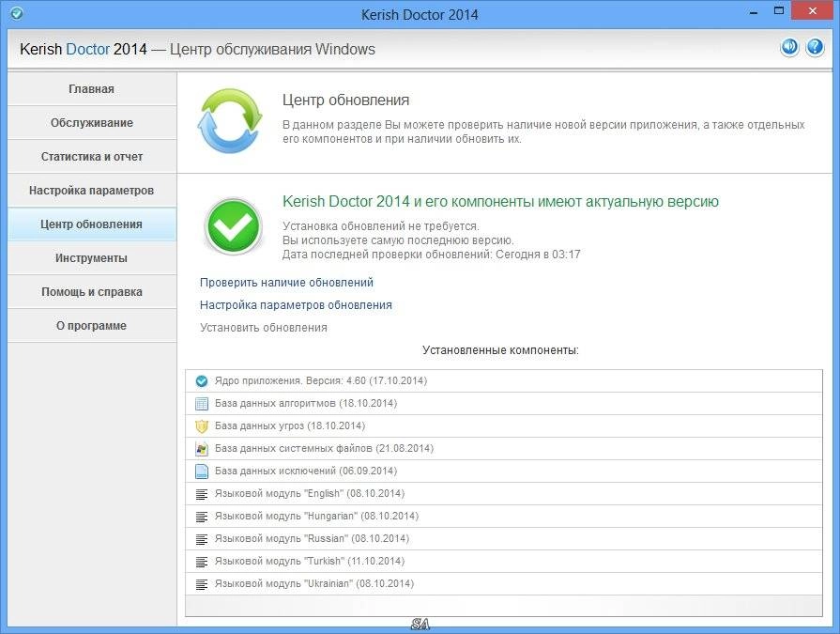The width and height of the screenshot is (840, 634).
Task: Open Помощь и справка section
Action: click(x=92, y=291)
